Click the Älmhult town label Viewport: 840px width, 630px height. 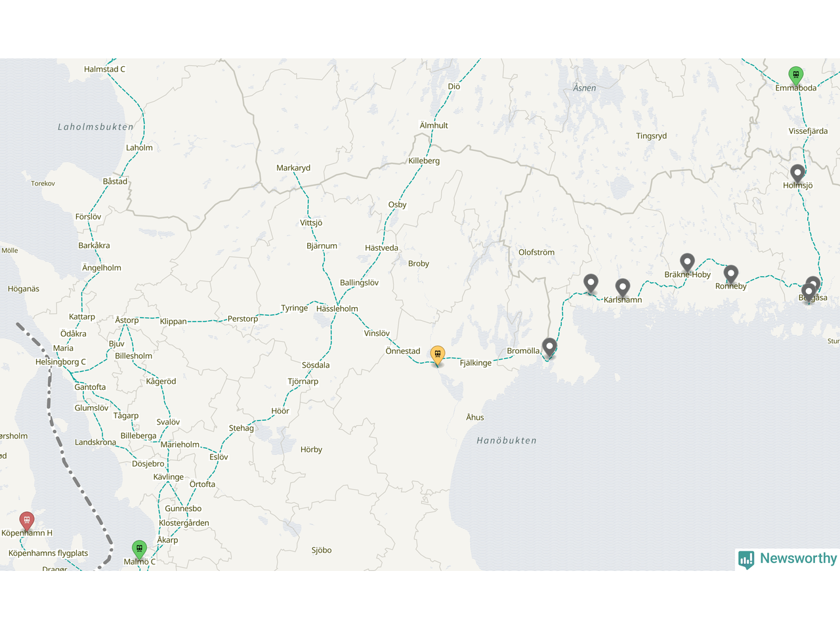tap(434, 125)
